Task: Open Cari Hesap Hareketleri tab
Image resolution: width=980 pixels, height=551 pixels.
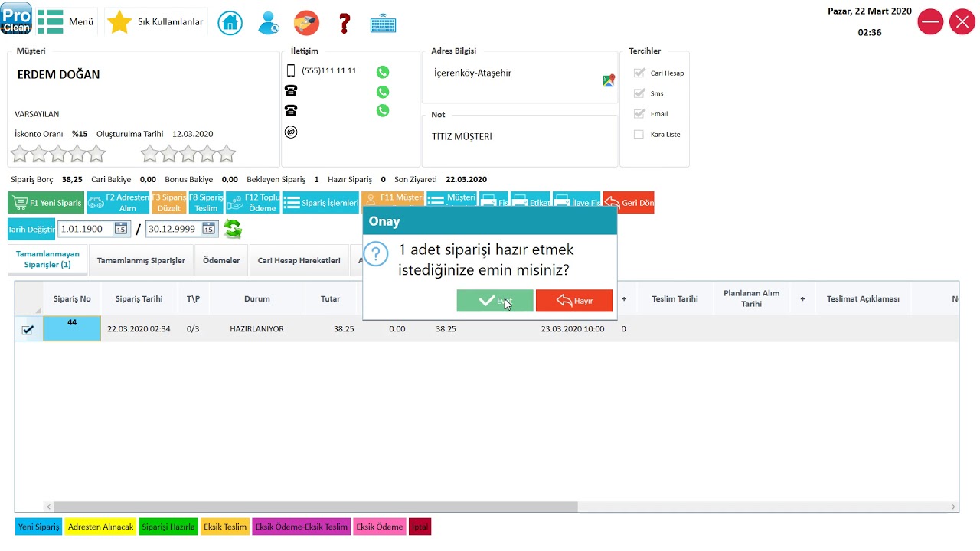Action: tap(299, 260)
